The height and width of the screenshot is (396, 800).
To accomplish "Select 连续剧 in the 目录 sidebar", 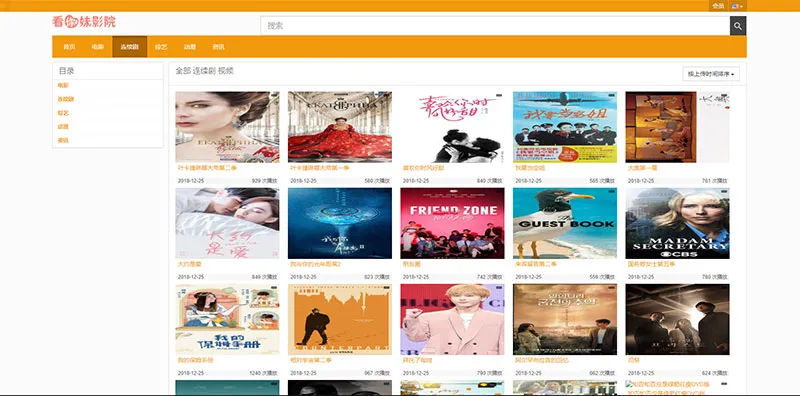I will point(65,99).
